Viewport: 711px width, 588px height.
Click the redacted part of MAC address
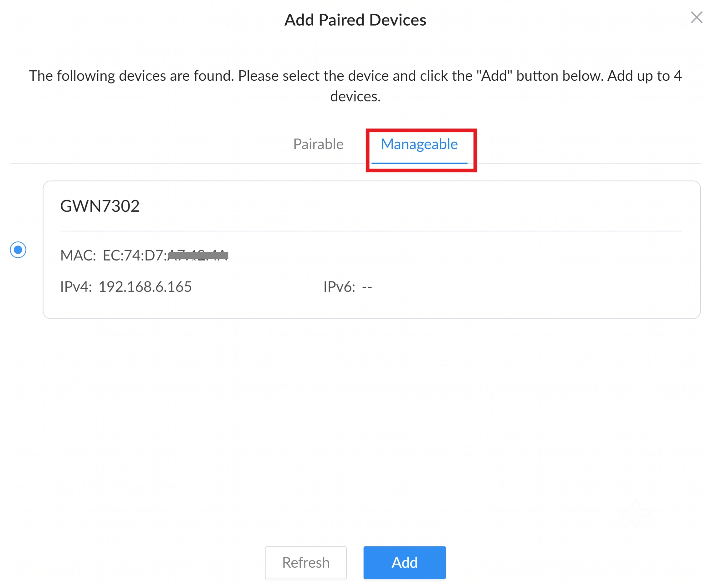(198, 255)
